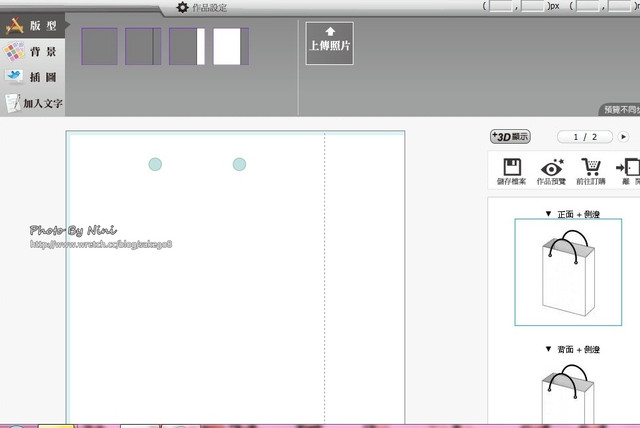Open the 版型 layout tab
Viewport: 640px width, 428px height.
32,26
